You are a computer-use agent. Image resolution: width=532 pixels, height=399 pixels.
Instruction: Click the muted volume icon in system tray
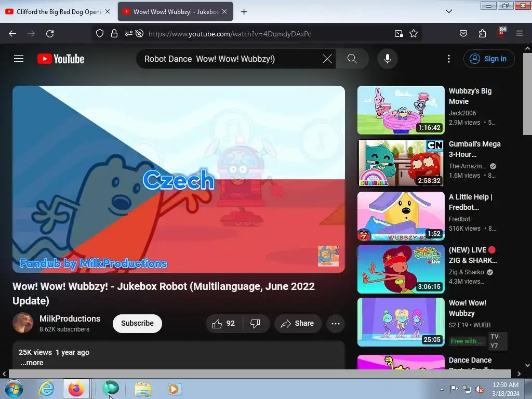pos(480,390)
